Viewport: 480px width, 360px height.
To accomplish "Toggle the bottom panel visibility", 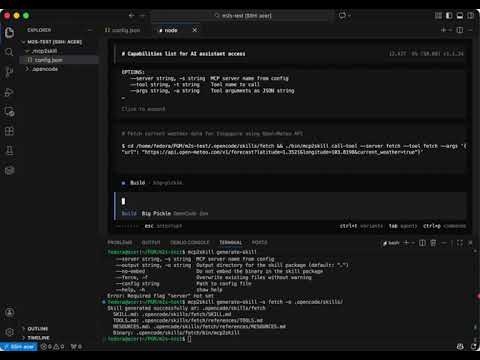I will click(x=460, y=15).
